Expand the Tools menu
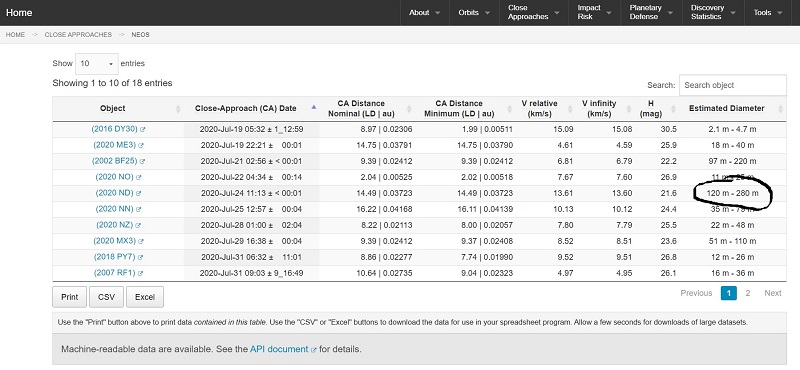800x370 pixels. pyautogui.click(x=768, y=13)
